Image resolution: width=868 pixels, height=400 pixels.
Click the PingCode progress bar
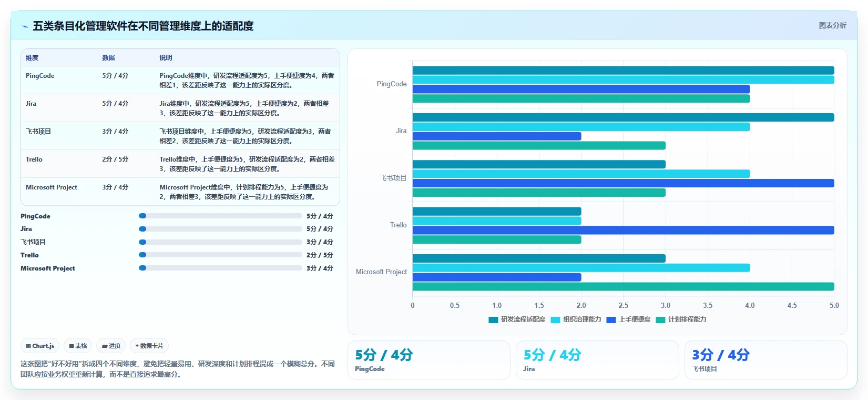[220, 216]
